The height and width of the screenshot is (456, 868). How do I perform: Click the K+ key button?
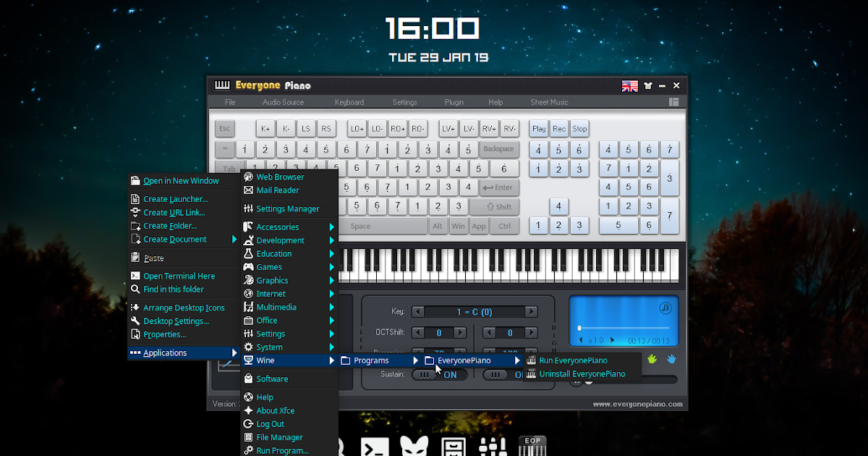265,129
